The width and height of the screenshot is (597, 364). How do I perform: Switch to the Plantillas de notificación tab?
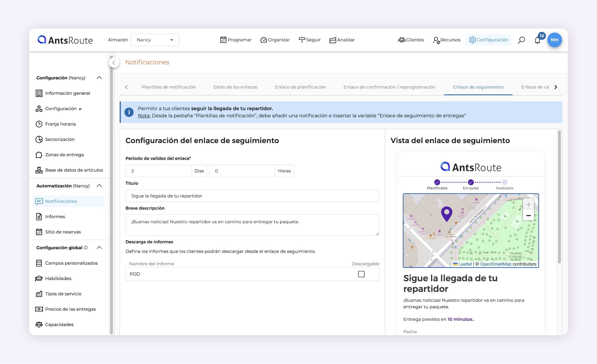pos(169,87)
